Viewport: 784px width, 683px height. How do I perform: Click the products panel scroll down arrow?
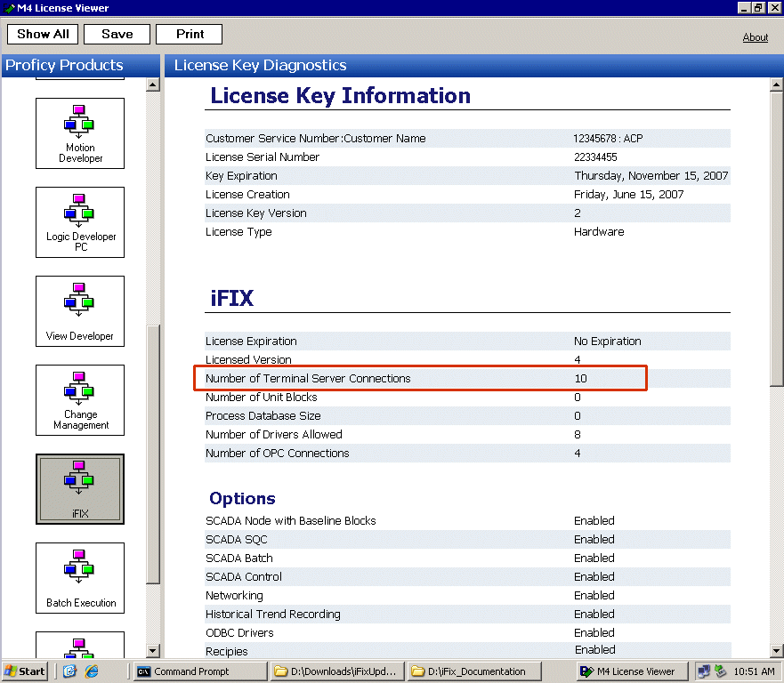(153, 650)
